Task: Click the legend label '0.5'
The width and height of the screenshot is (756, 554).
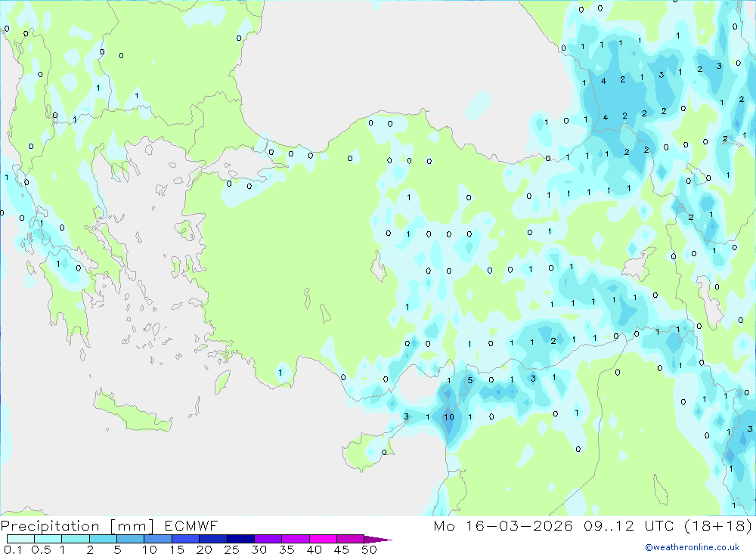Action: 41,549
